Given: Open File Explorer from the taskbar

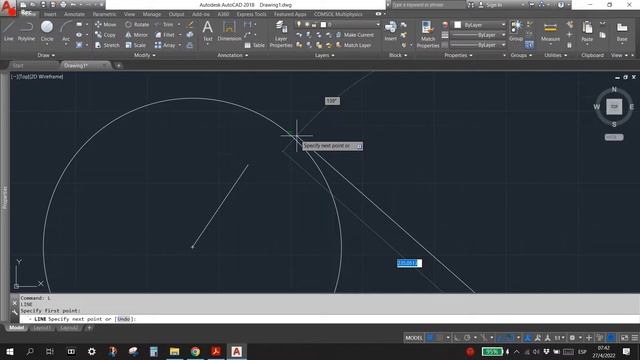Looking at the screenshot, I should point(174,351).
